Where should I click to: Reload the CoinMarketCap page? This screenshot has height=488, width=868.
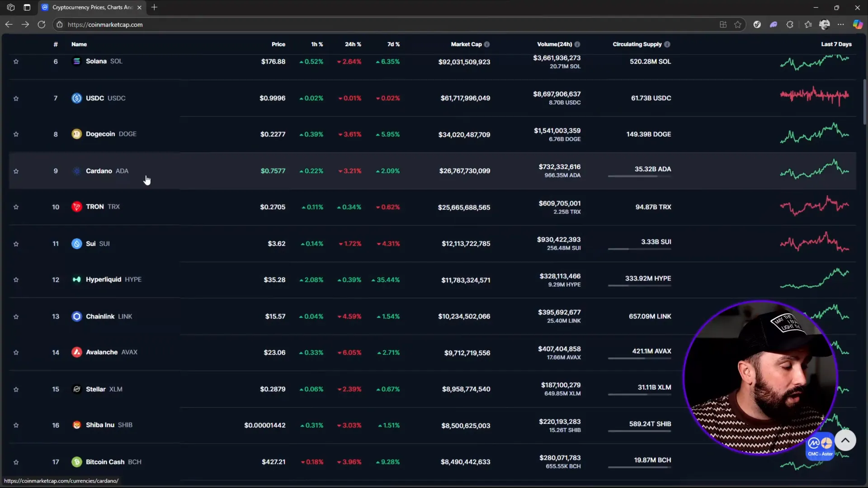click(41, 24)
